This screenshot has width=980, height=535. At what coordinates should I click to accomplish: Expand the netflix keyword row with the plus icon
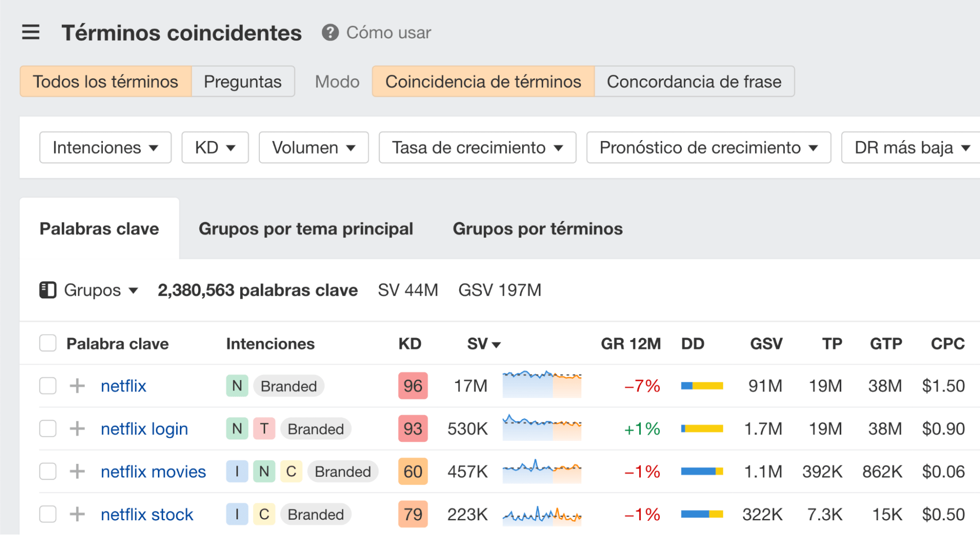76,386
